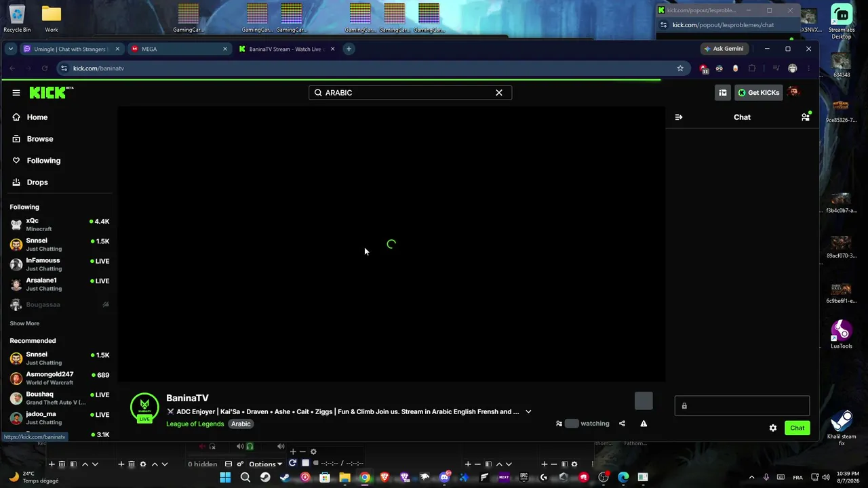Click the search box containing ARABIC
868x488 pixels.
[x=410, y=93]
